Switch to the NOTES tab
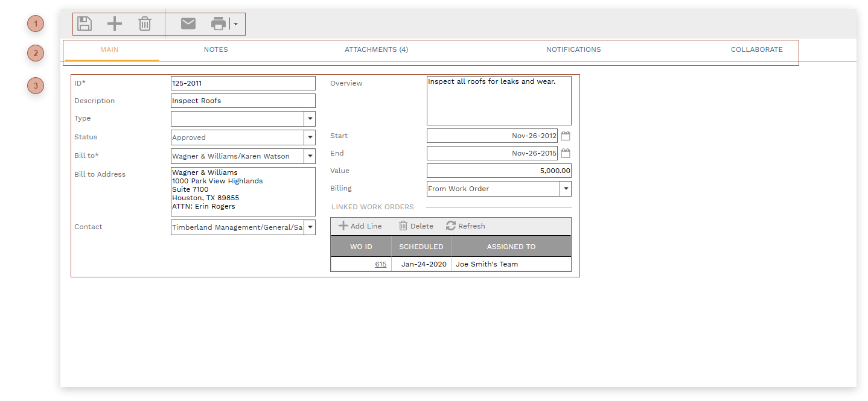This screenshot has height=401, width=868. 215,49
